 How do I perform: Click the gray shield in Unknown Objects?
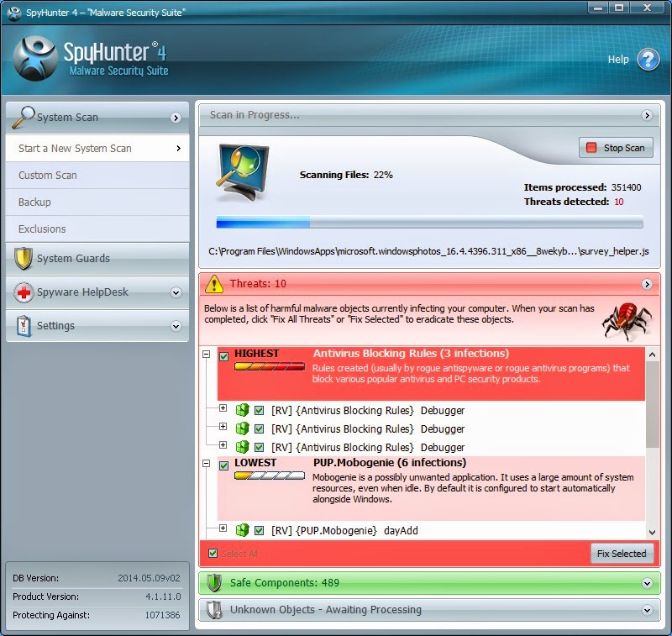(x=214, y=610)
